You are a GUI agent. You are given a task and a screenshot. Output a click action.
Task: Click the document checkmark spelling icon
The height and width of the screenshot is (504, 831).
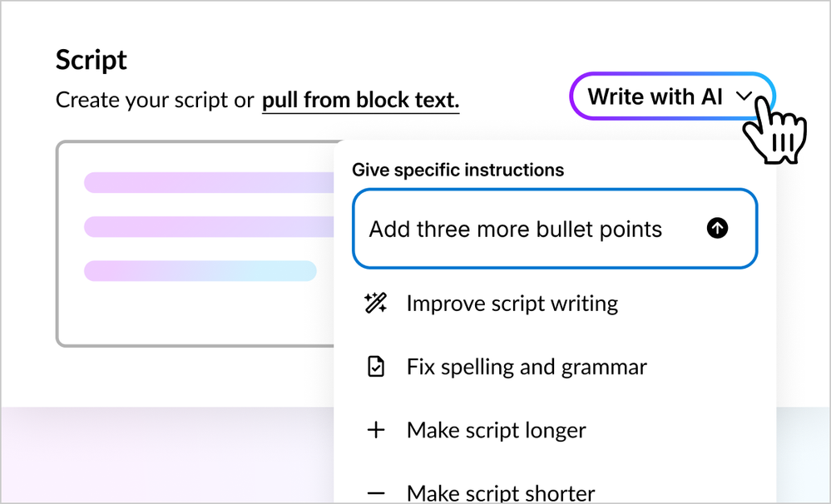pyautogui.click(x=376, y=367)
